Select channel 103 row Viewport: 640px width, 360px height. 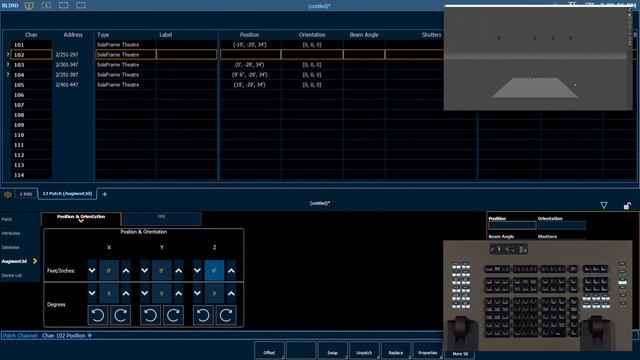tap(31, 65)
